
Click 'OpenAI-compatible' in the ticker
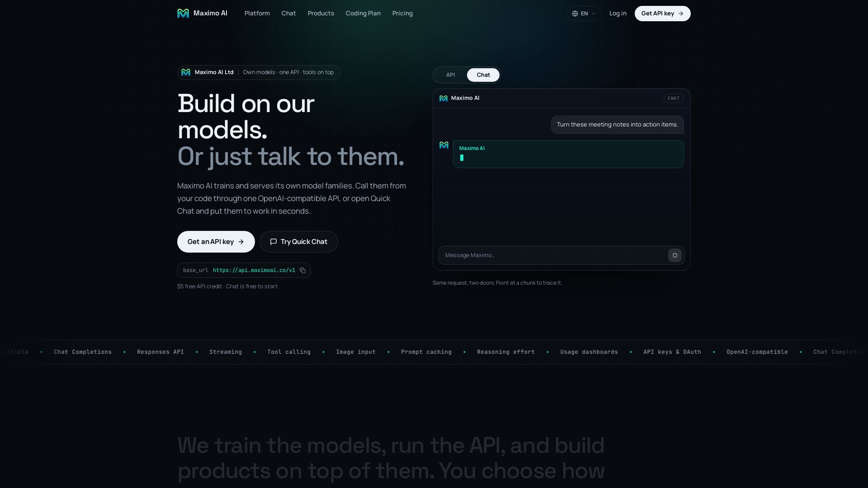pos(757,352)
